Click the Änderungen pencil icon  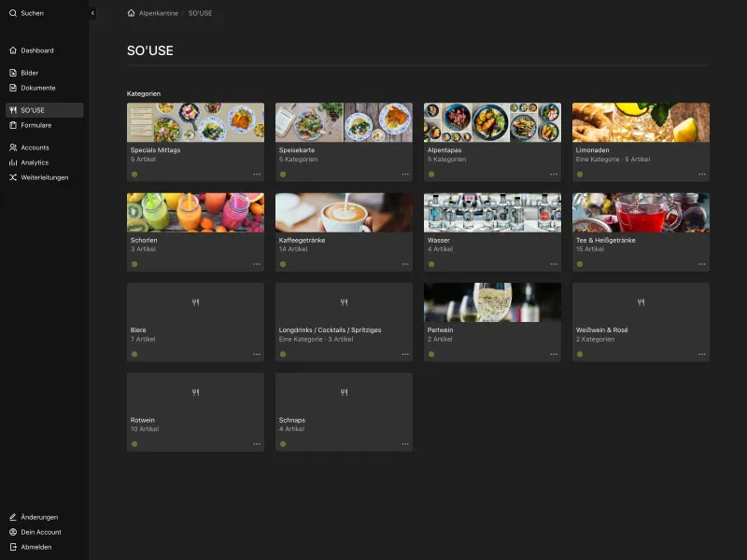point(12,517)
